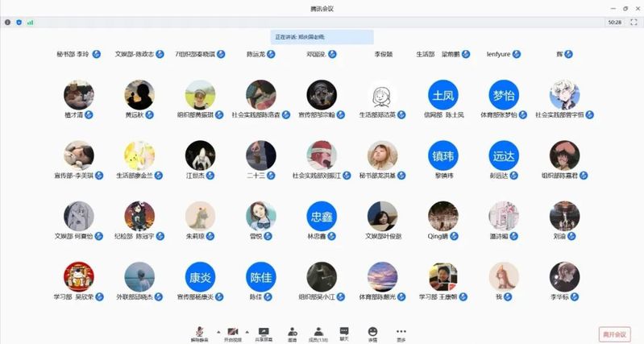Image resolution: width=644 pixels, height=344 pixels.
Task: Click the 50:28 meeting timer
Action: [615, 23]
